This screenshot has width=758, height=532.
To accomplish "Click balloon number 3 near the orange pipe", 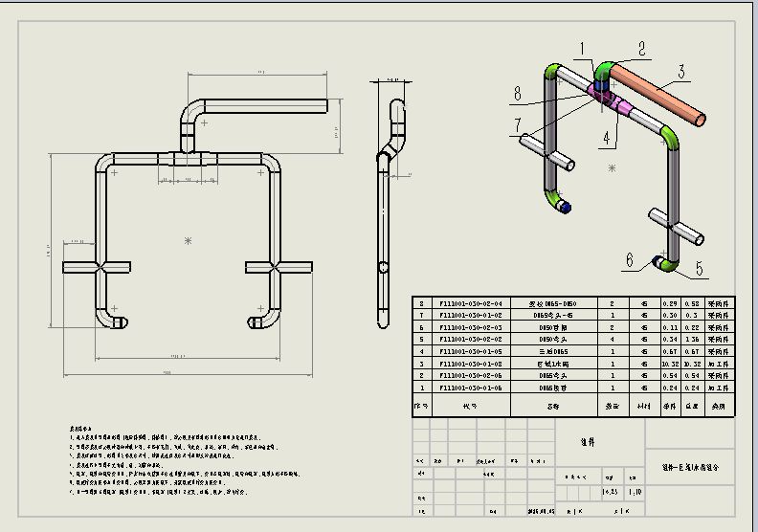I will (x=681, y=72).
